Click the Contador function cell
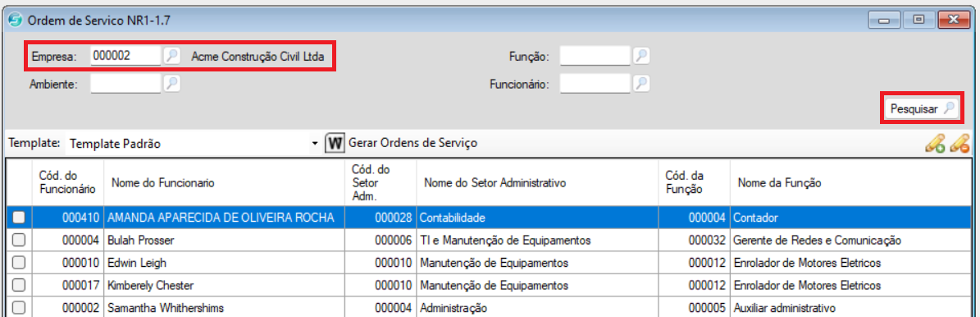 (851, 218)
